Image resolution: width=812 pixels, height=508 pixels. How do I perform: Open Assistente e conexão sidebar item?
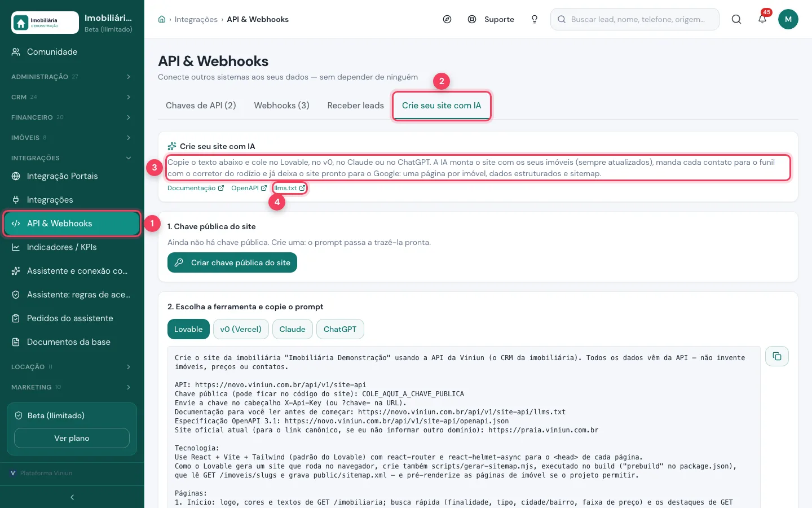coord(72,271)
